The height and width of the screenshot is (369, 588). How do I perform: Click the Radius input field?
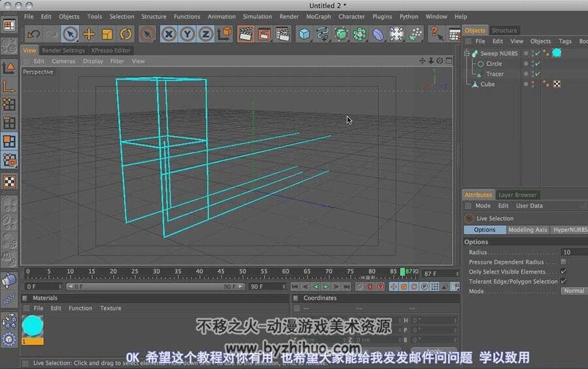(574, 252)
